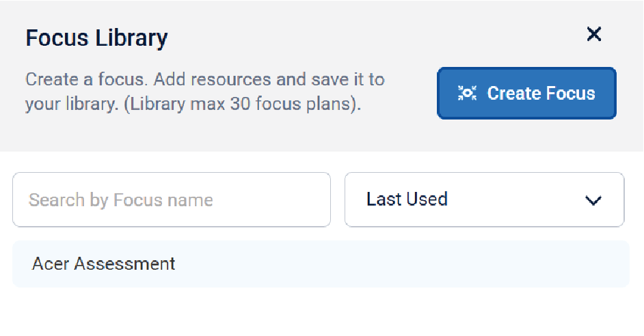Open the Last Used sort dropdown

pos(484,199)
